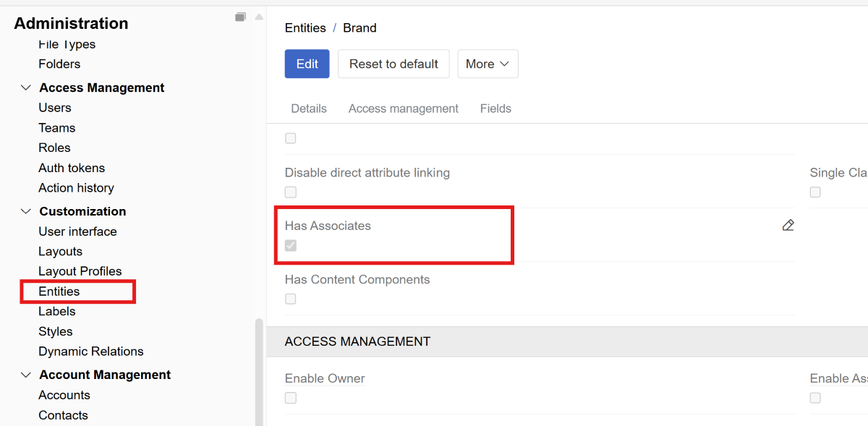Collapse the Customization section
This screenshot has width=868, height=426.
(x=26, y=211)
